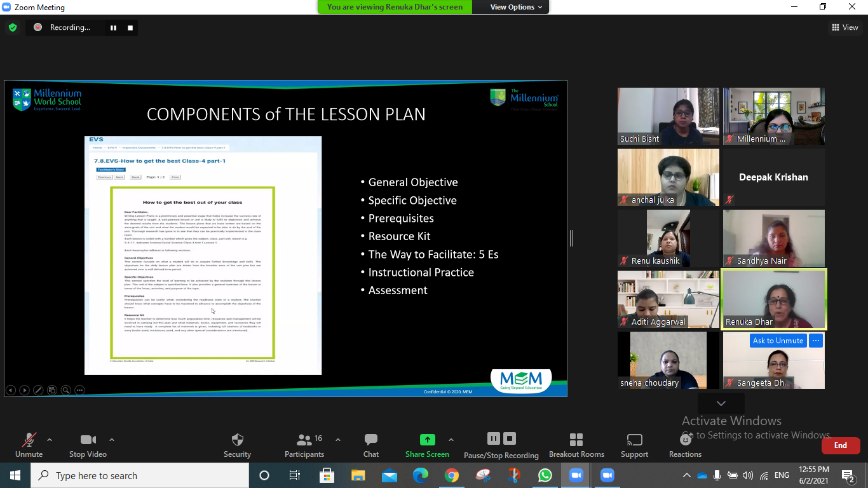Show more participants with down chevron
This screenshot has height=488, width=868.
[721, 403]
